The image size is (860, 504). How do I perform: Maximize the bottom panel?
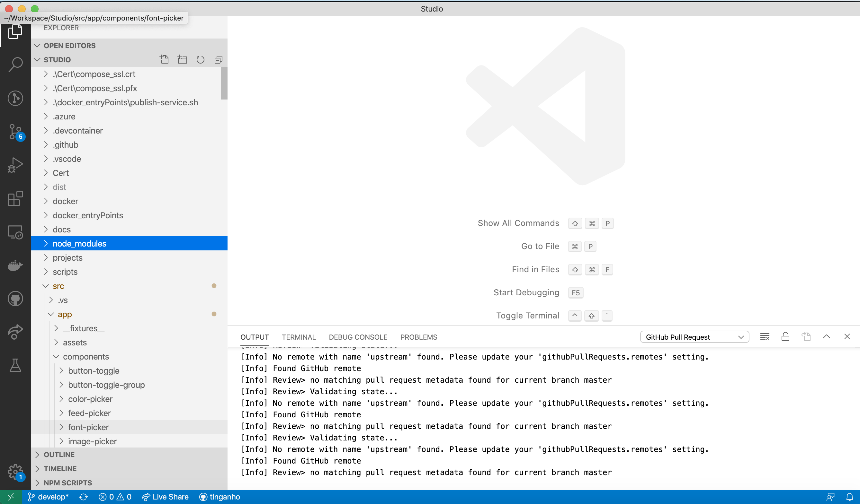coord(827,336)
